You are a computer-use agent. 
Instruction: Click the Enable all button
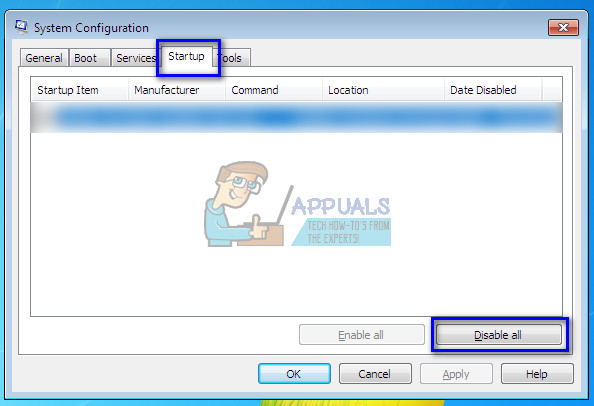point(362,335)
